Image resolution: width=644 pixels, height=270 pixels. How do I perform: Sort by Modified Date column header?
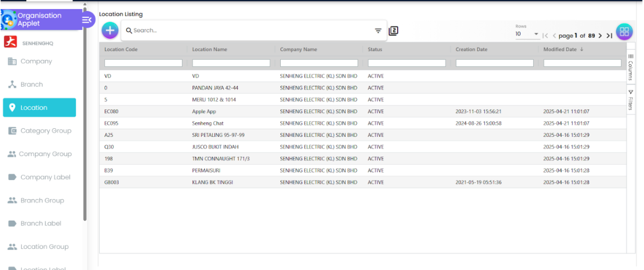click(x=560, y=49)
